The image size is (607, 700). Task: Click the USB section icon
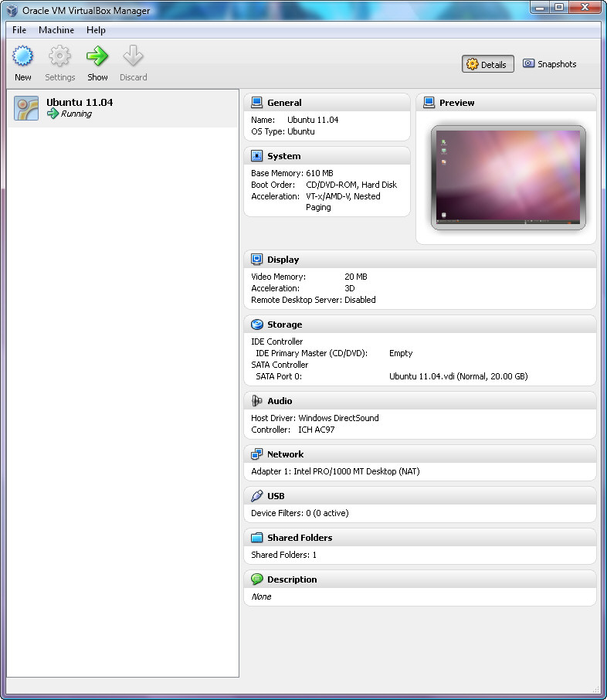257,496
